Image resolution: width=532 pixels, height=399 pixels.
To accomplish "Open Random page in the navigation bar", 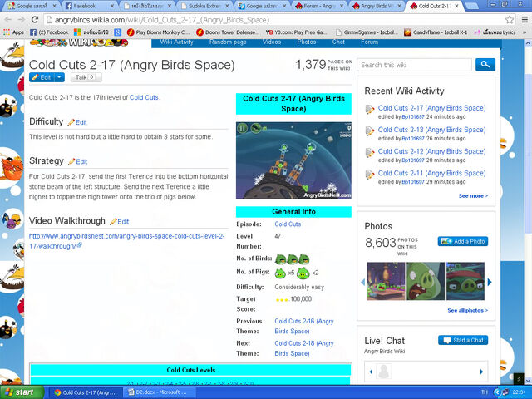I will pyautogui.click(x=228, y=42).
